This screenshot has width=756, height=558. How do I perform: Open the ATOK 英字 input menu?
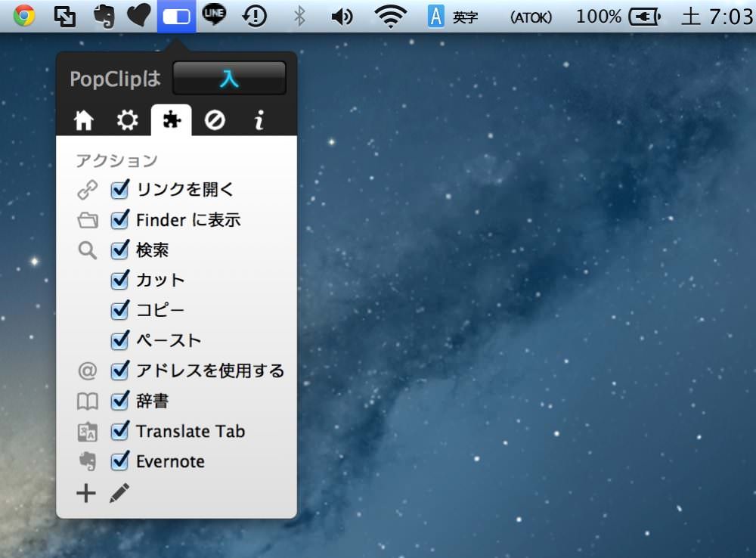click(453, 17)
